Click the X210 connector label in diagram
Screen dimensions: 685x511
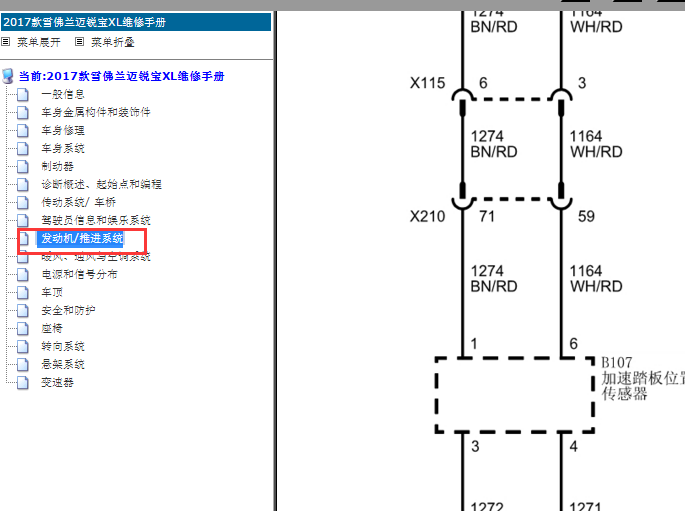(x=427, y=216)
